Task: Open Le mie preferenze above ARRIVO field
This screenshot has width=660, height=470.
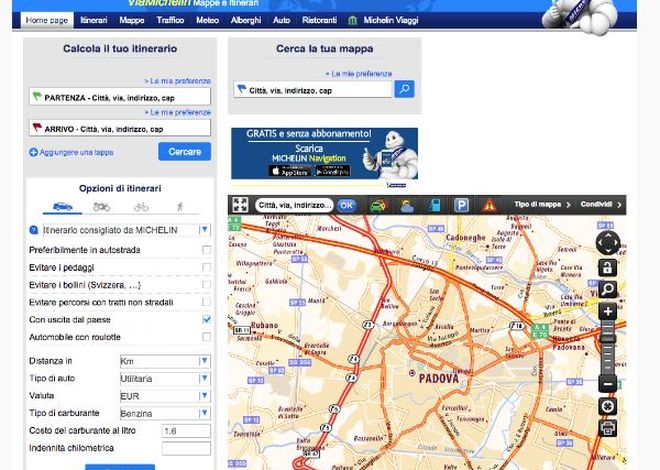Action: pyautogui.click(x=177, y=112)
